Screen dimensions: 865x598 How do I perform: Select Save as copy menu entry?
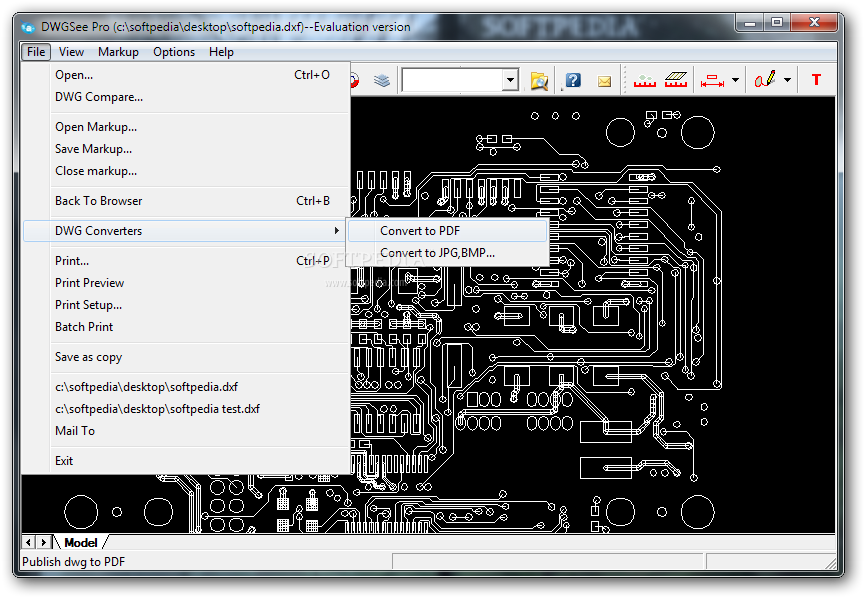point(186,357)
